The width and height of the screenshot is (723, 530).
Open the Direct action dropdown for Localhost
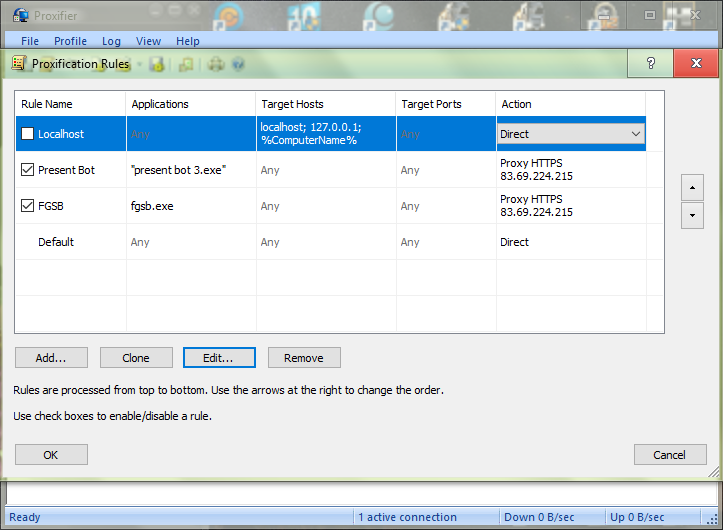pyautogui.click(x=571, y=134)
